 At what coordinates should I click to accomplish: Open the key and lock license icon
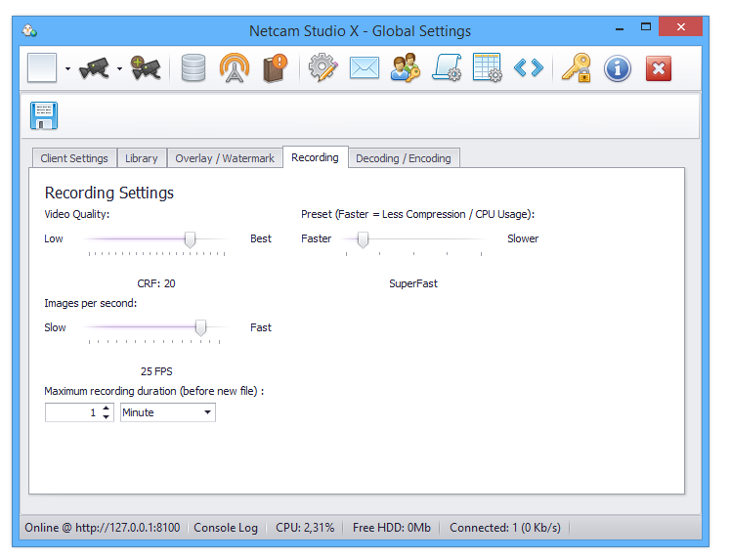click(577, 68)
